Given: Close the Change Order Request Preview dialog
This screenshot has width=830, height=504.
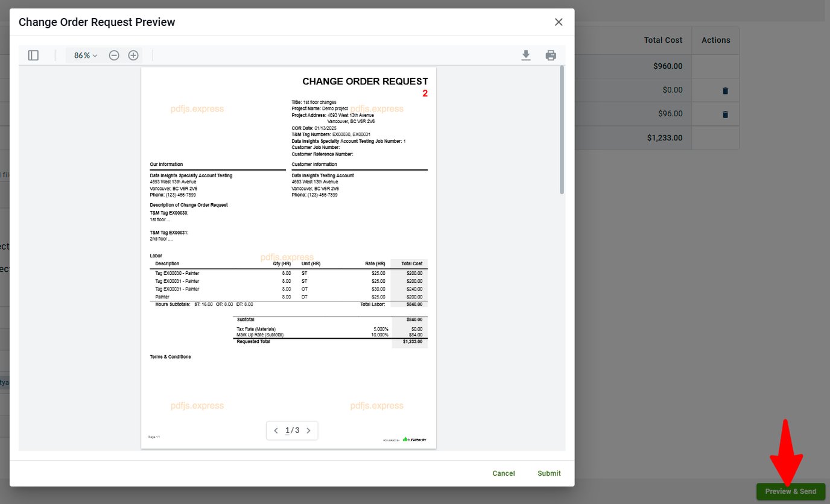Looking at the screenshot, I should [x=558, y=22].
